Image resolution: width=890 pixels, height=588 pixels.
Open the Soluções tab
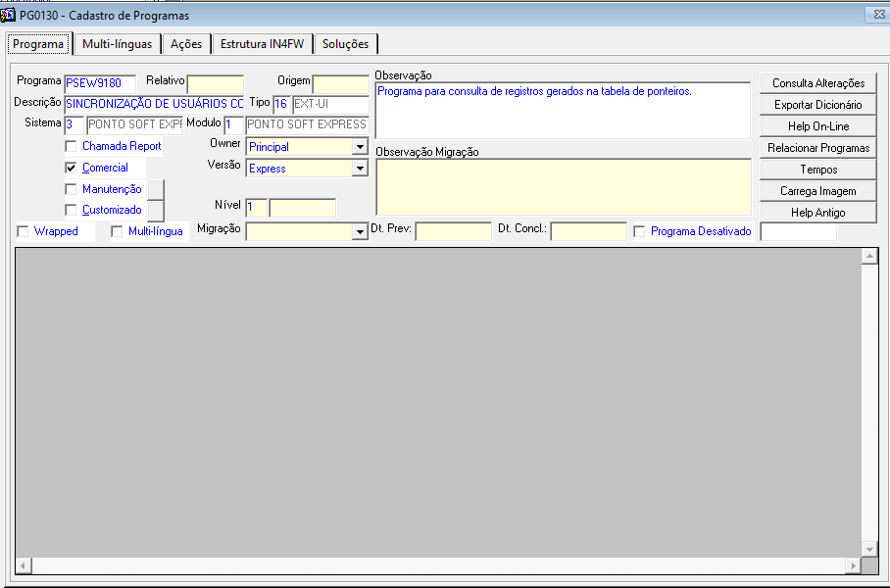(x=345, y=44)
